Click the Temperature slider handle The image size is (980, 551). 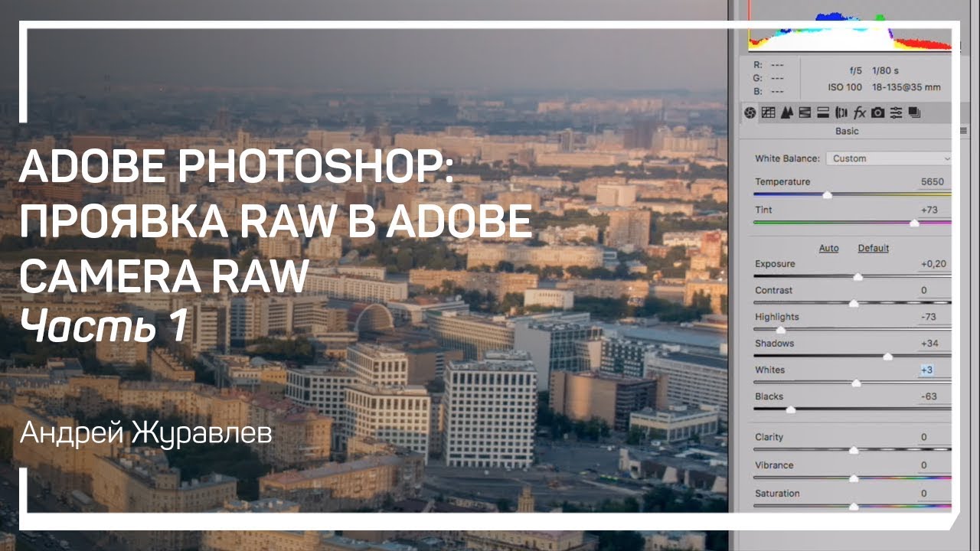(827, 195)
